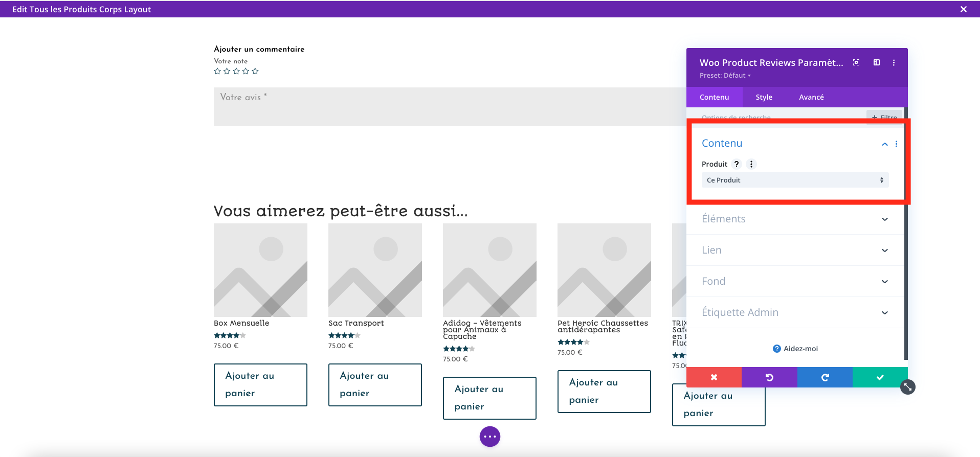980x457 pixels.
Task: Click Box Mensuelle price 75.00 €
Action: pos(226,346)
